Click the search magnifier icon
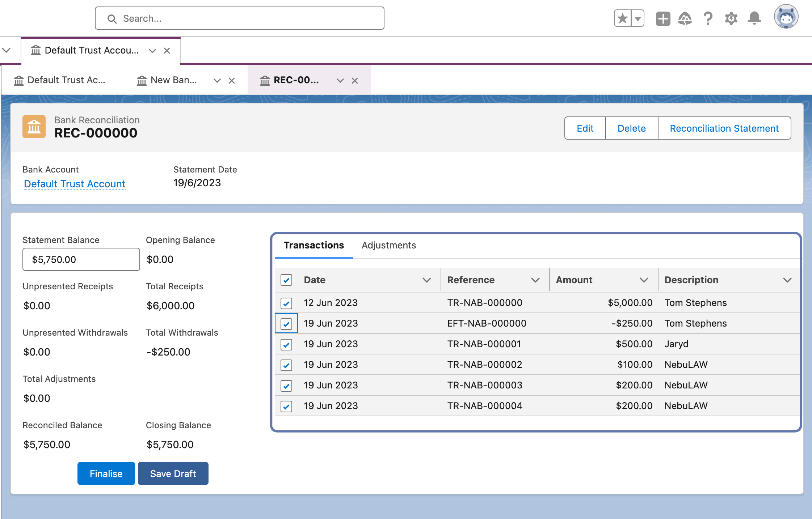Screen dimensions: 812x519 point(112,19)
